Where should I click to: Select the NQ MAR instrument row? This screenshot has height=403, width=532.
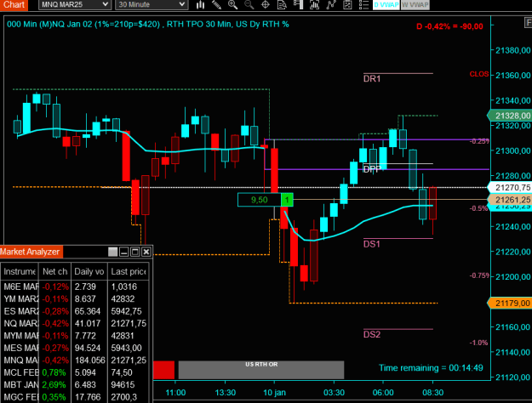tap(75, 323)
